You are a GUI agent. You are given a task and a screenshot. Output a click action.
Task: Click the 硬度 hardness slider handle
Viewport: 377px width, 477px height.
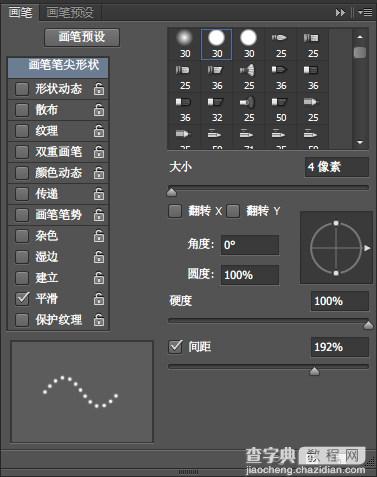click(368, 325)
